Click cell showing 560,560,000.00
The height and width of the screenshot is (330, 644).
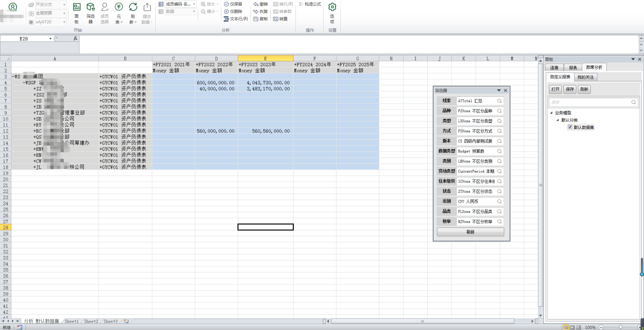pyautogui.click(x=266, y=131)
